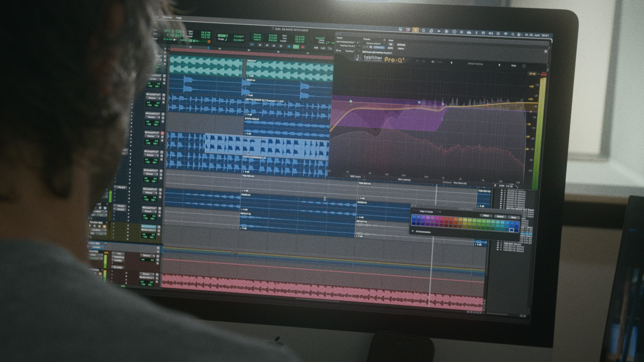Toggle the COMPARE button in plugin header

click(379, 47)
